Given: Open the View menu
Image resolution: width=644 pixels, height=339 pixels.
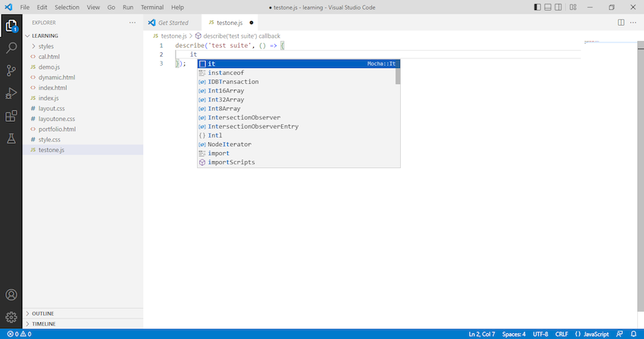Looking at the screenshot, I should pyautogui.click(x=93, y=8).
